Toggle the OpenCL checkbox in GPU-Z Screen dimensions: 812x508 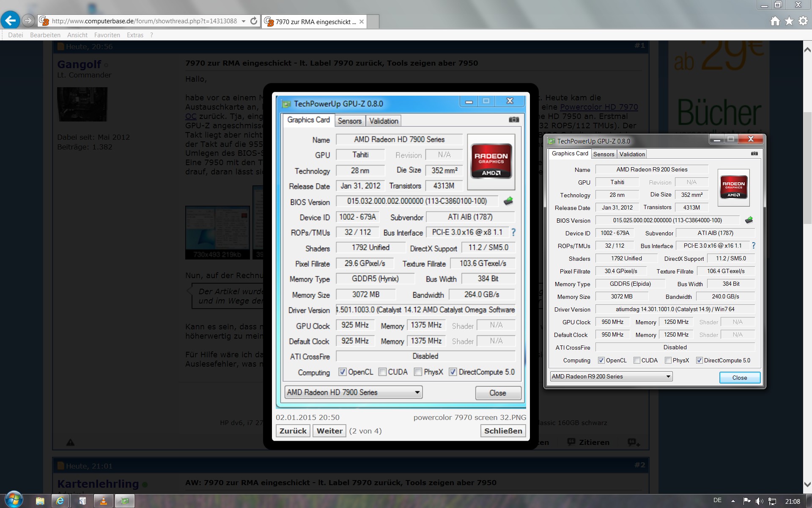click(x=601, y=360)
